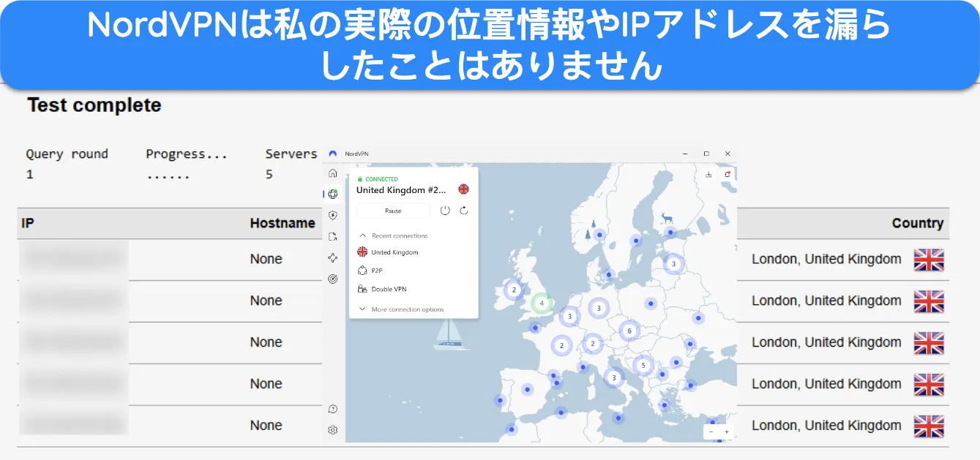
Task: Click third row London, United Kingdom
Action: tap(826, 342)
